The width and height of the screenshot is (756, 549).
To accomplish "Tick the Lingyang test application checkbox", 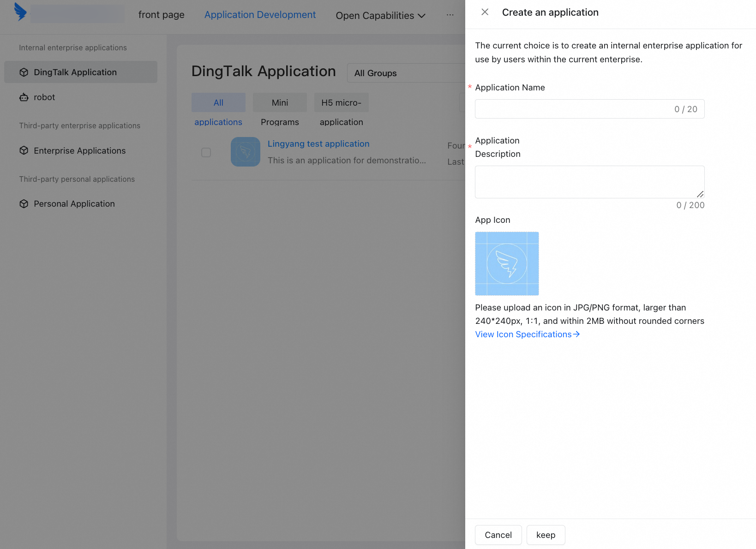I will pyautogui.click(x=206, y=152).
